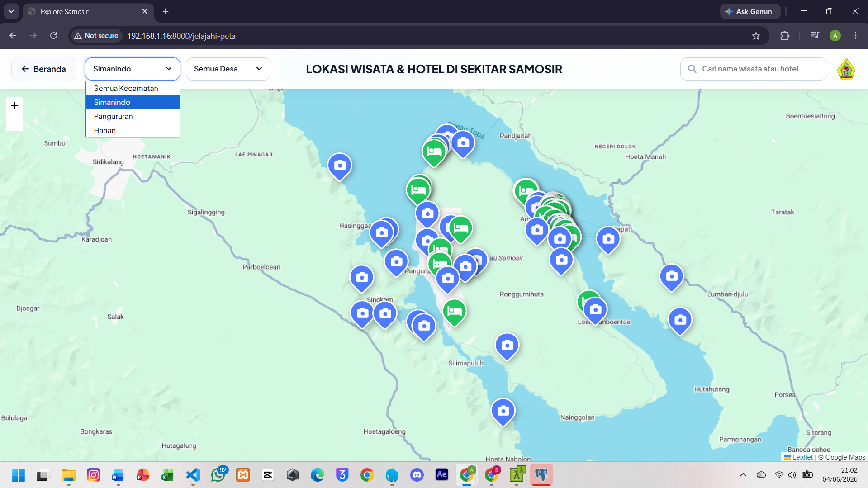
Task: Open pgAdmin elephant icon in taskbar
Action: (x=541, y=475)
